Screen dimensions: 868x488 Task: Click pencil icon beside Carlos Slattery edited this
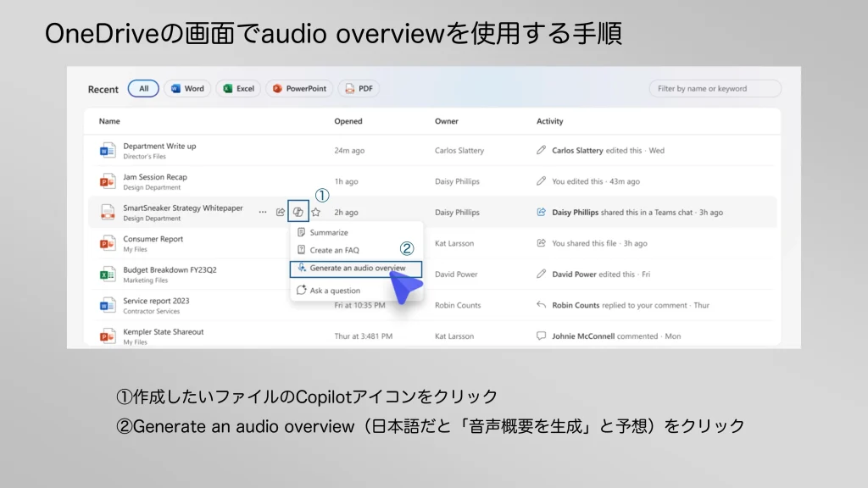point(542,150)
